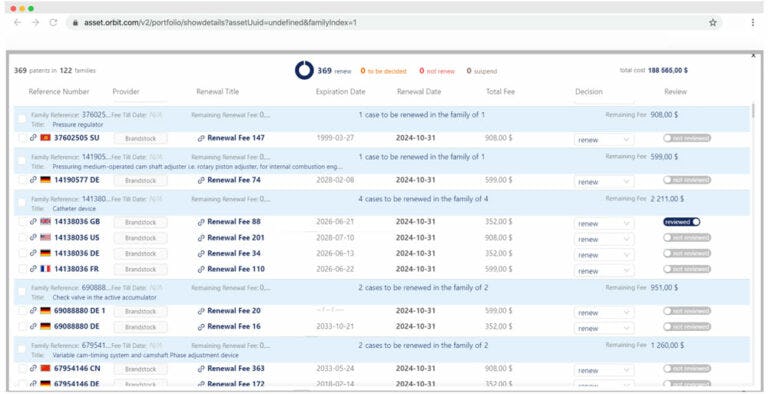Viewport: 768px width, 394px height.
Task: Open the browser three-dot menu
Action: (753, 23)
